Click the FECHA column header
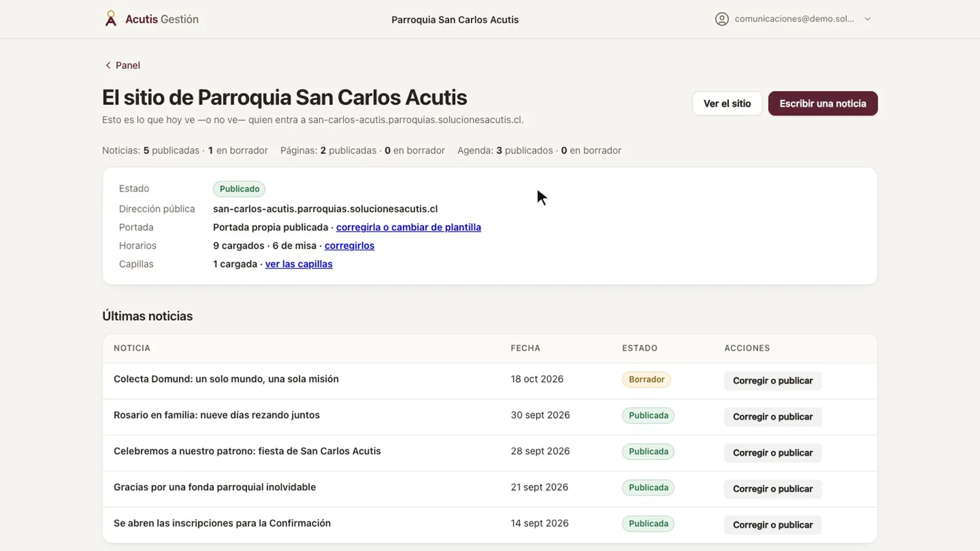Image resolution: width=980 pixels, height=551 pixels. point(526,348)
